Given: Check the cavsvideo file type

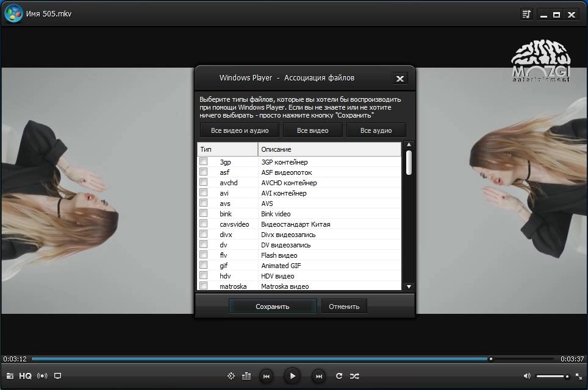Looking at the screenshot, I should click(x=203, y=223).
